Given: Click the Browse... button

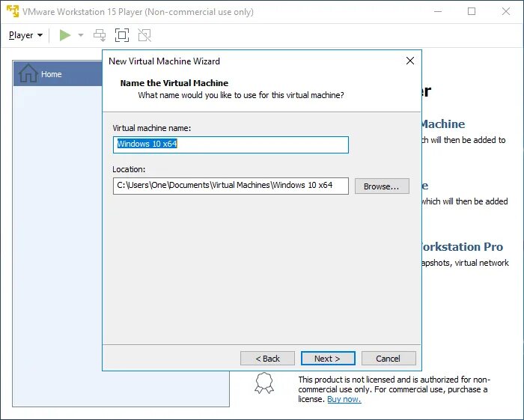Looking at the screenshot, I should 382,186.
